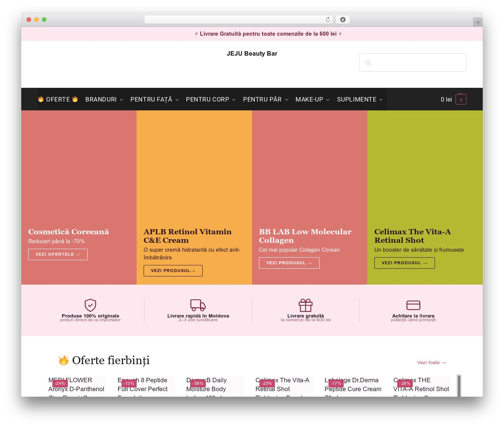This screenshot has height=427, width=504.
Task: Expand the PENTRU PĂR submenu arrow
Action: 286,100
